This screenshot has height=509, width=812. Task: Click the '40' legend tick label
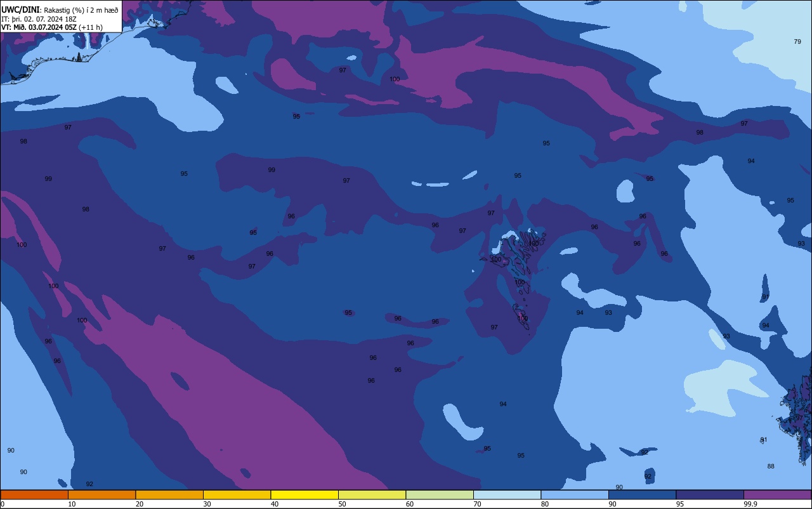tap(275, 504)
